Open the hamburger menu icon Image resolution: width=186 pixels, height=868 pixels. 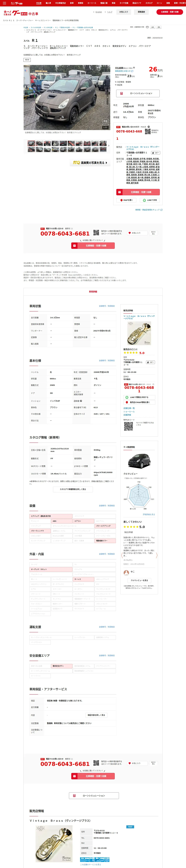4,3
